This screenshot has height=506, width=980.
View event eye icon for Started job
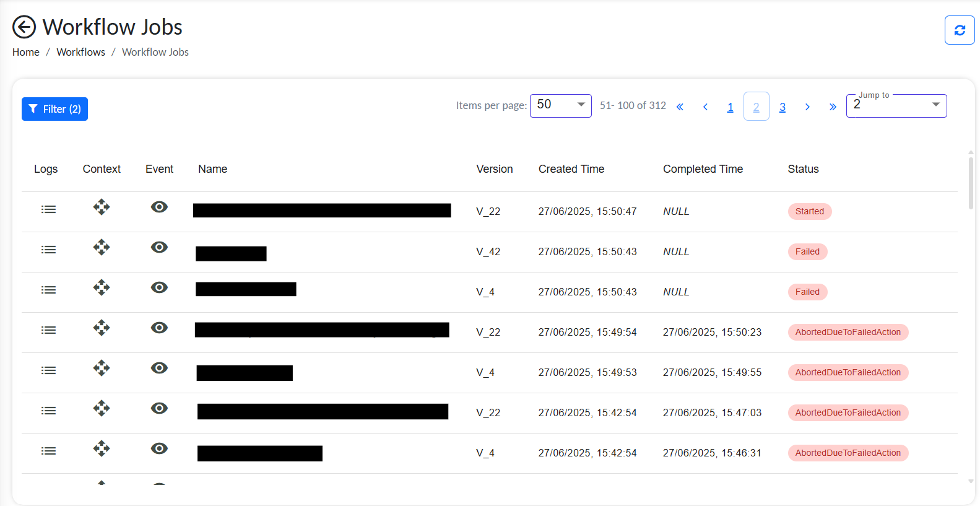click(159, 207)
